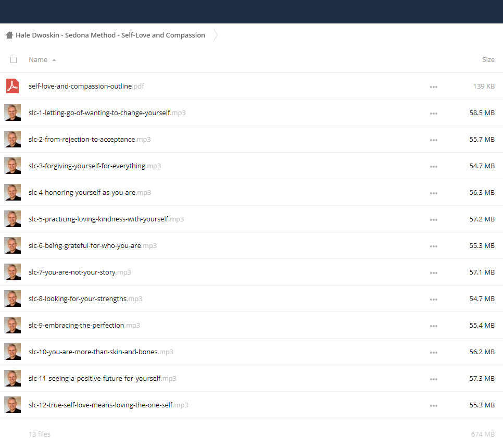The image size is (503, 448).
Task: Open more options for slc-3-forgiving-yourself file
Action: [x=434, y=167]
